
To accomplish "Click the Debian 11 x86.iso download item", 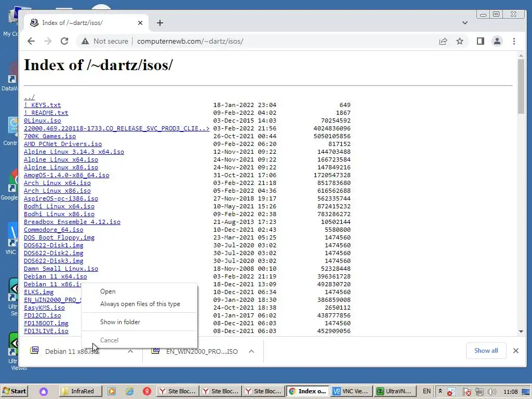I will [x=71, y=352].
